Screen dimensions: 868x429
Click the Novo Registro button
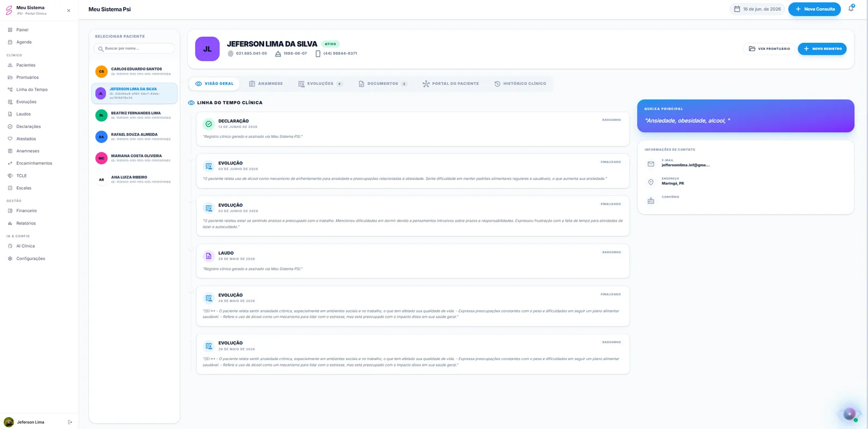tap(822, 49)
